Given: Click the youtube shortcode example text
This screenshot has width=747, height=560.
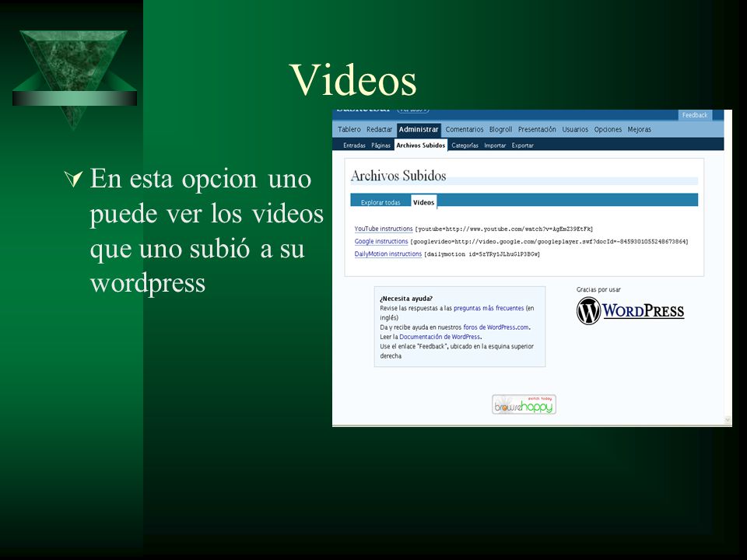Looking at the screenshot, I should coord(504,229).
